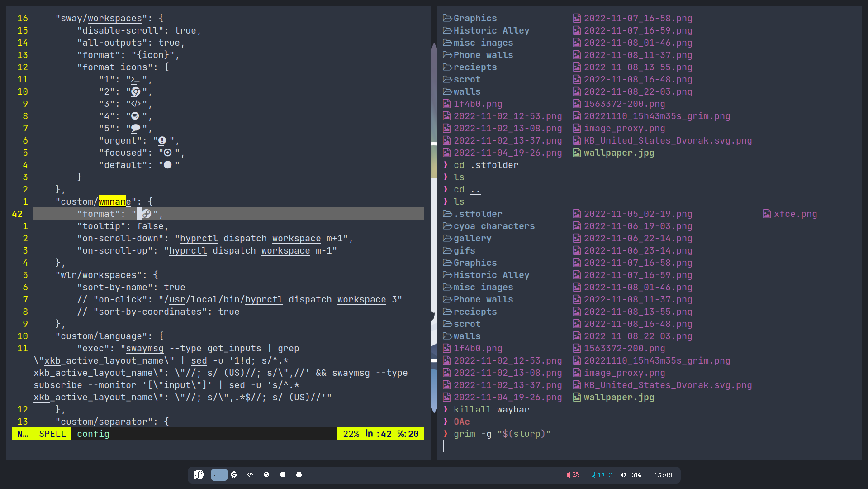Select the last empty workspace dot
Viewport: 868px width, 489px height.
[x=299, y=475]
